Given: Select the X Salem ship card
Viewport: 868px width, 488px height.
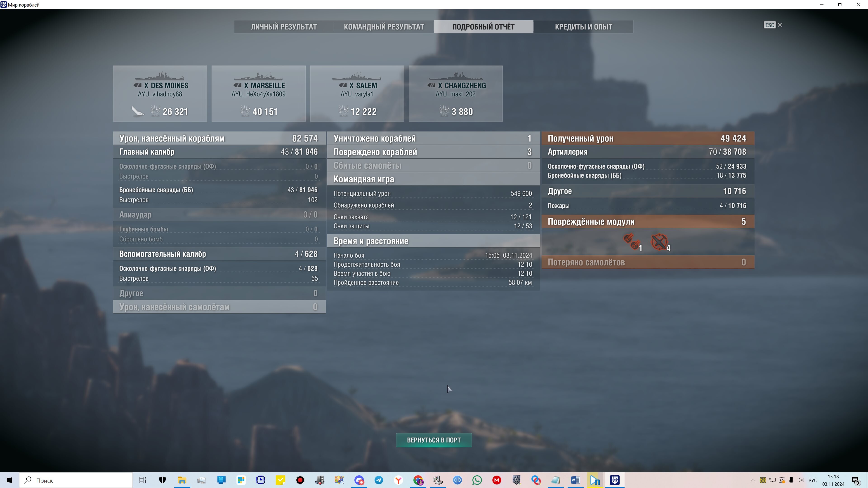Looking at the screenshot, I should (x=357, y=93).
